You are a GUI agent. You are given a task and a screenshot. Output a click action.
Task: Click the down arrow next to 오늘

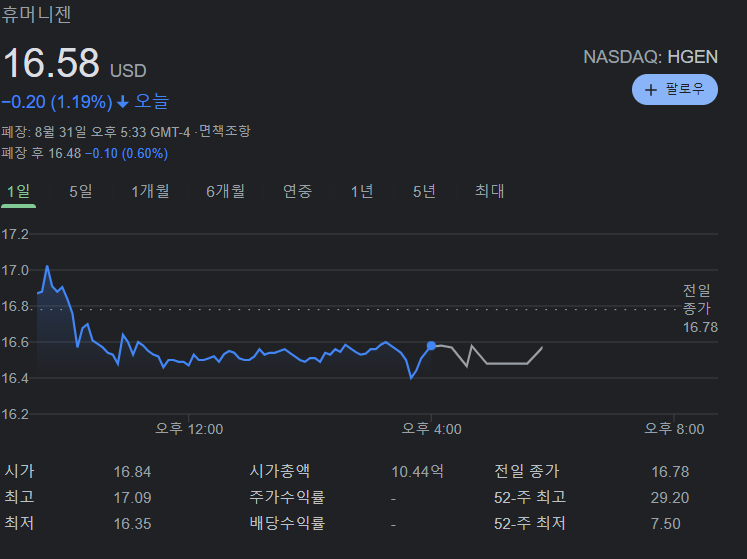[123, 102]
